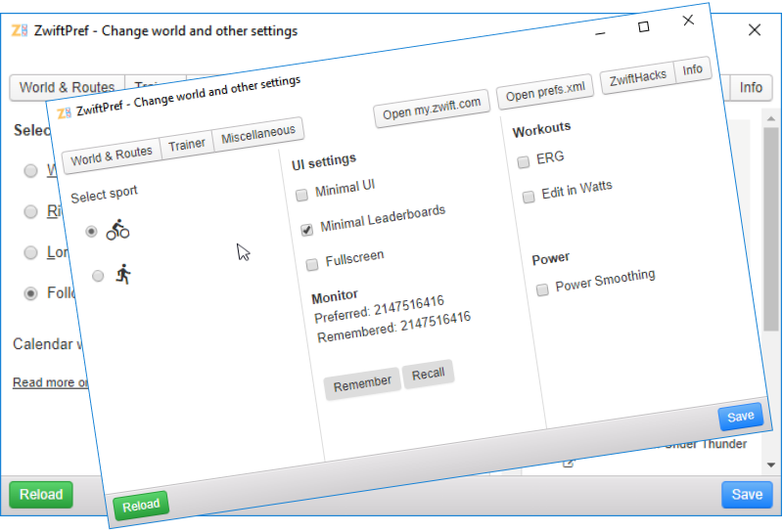Select the running sport runner icon

pos(123,275)
